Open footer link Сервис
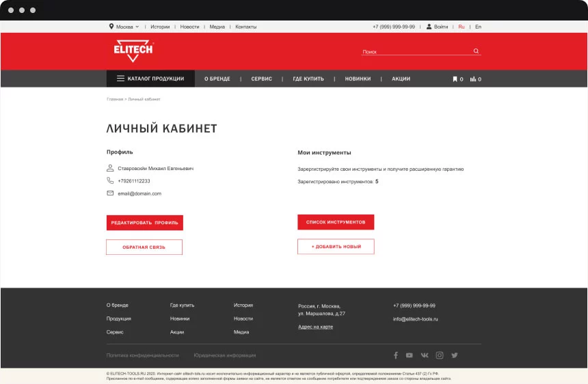This screenshot has height=384, width=588. pos(115,332)
